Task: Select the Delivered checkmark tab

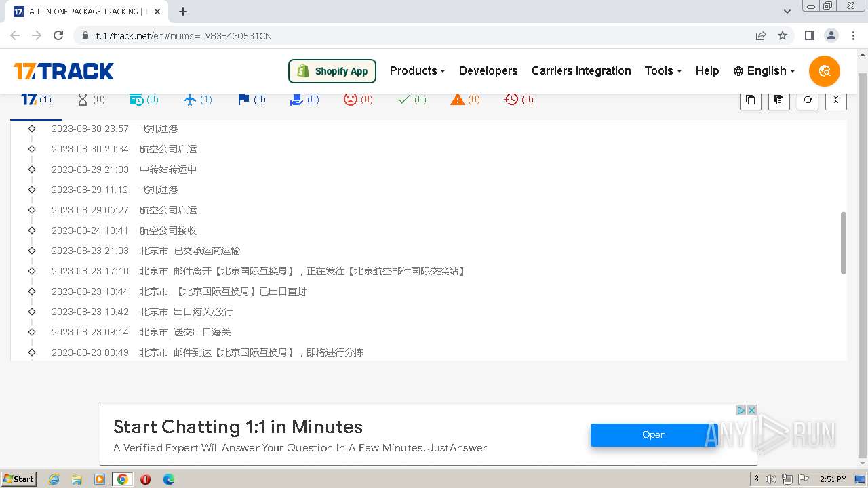Action: pos(412,100)
